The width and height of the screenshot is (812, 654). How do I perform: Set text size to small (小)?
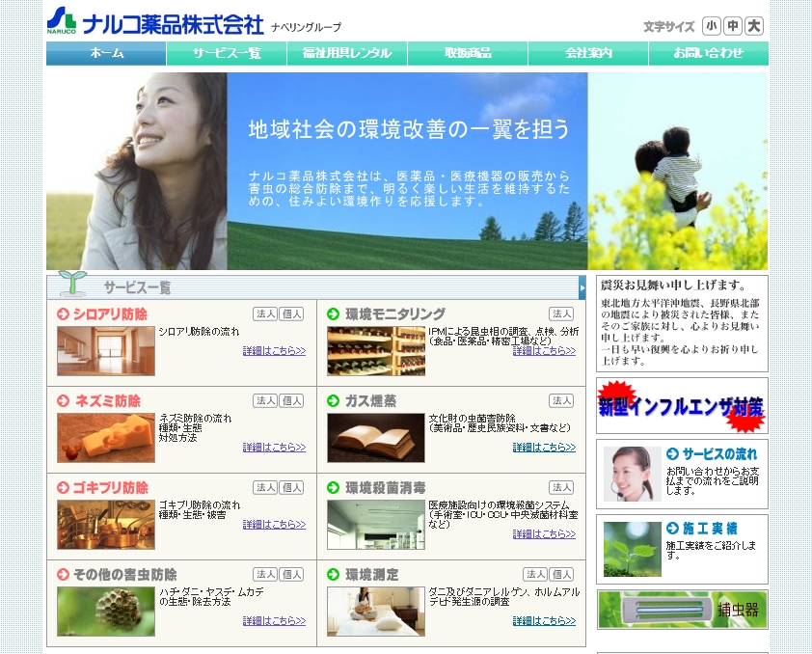tap(712, 26)
